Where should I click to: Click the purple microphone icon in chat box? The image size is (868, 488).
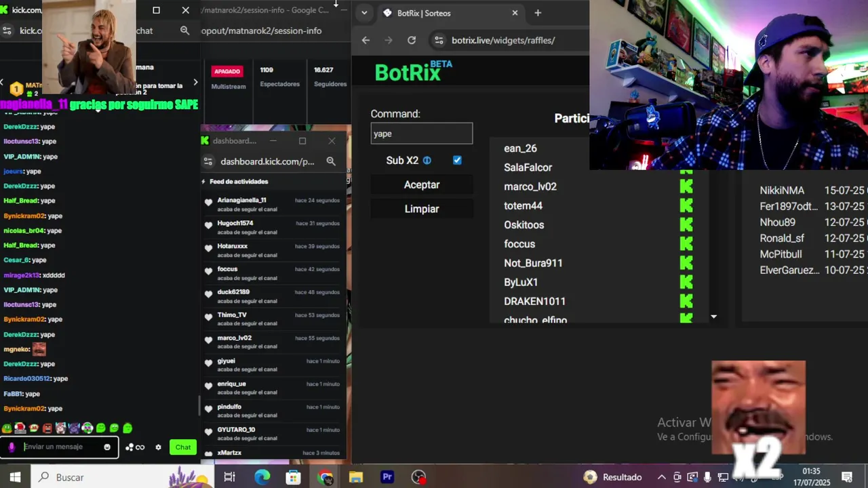coord(12,447)
